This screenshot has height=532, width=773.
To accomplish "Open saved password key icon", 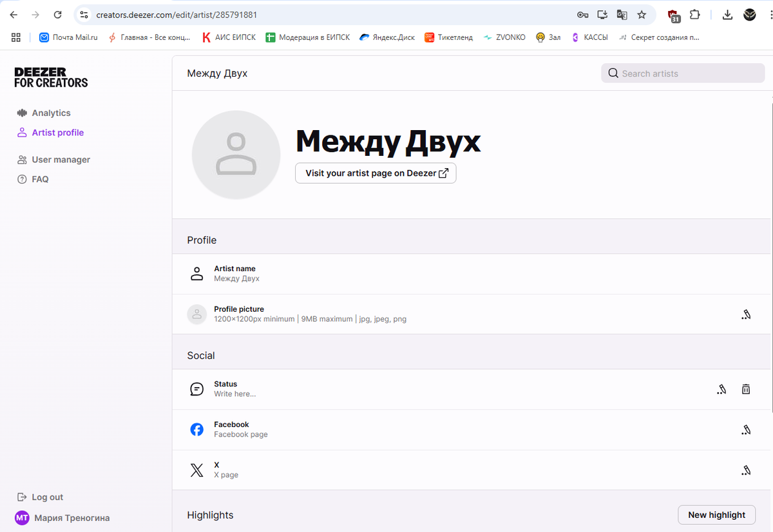I will [x=582, y=14].
